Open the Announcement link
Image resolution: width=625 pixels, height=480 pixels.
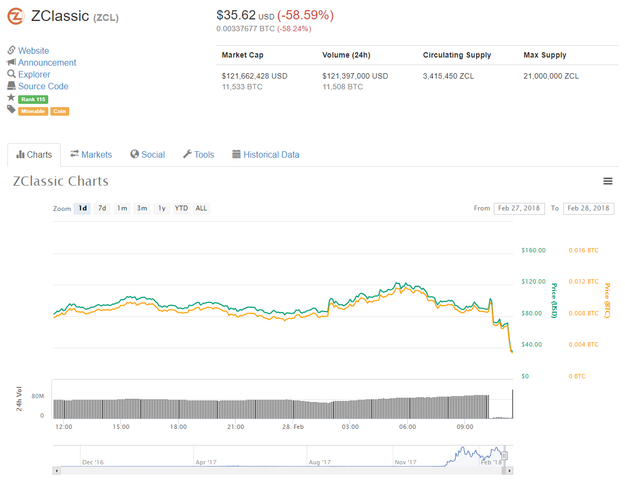(x=47, y=63)
